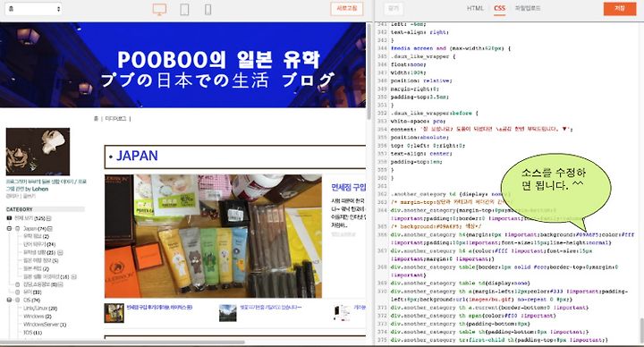Click the Lohen author name text
This screenshot has height=347, width=644.
(40, 190)
